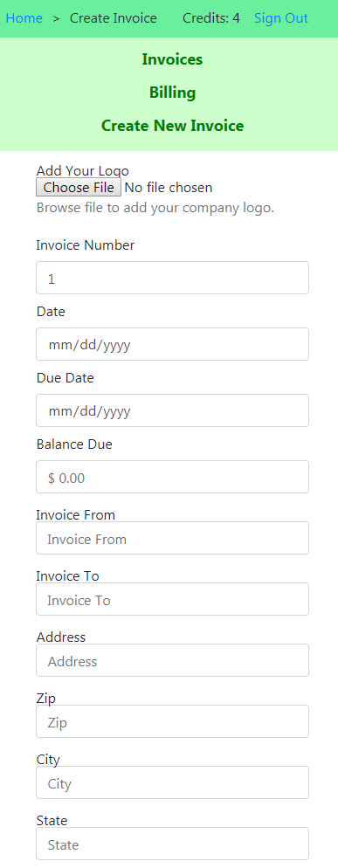338x868 pixels.
Task: Focus the Invoice Number field
Action: tap(172, 278)
